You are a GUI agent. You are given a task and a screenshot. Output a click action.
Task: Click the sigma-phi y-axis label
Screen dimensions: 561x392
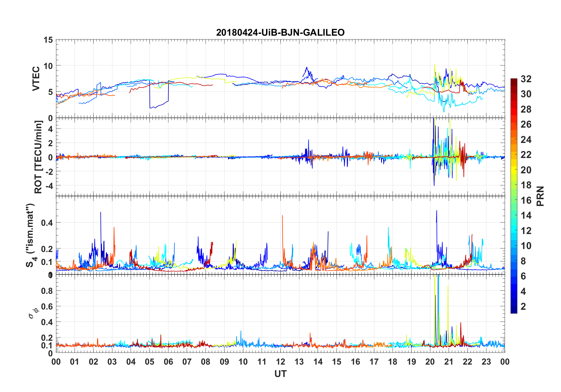pyautogui.click(x=33, y=313)
